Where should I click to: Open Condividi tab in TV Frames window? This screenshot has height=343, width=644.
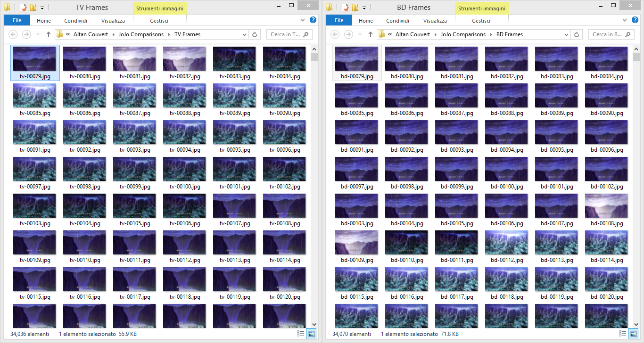point(75,21)
